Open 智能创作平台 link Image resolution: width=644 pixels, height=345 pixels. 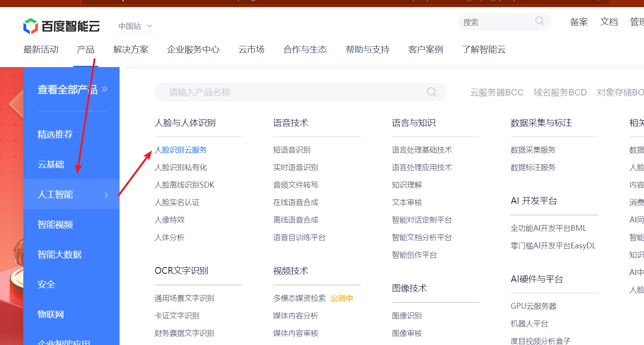414,255
